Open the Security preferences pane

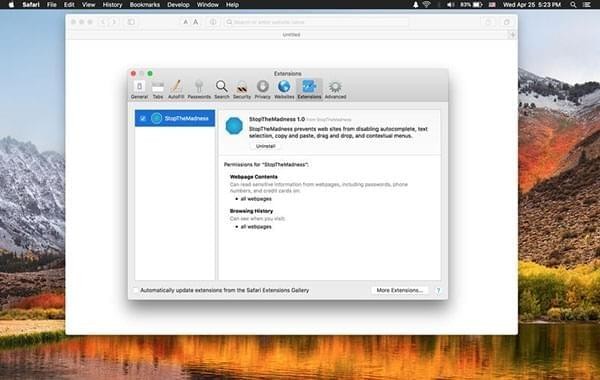242,90
